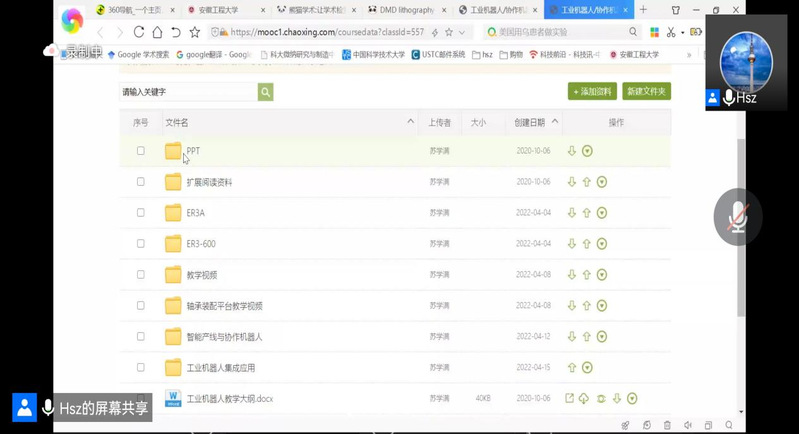This screenshot has height=434, width=799.
Task: Check the PPT folder checkbox
Action: point(141,151)
